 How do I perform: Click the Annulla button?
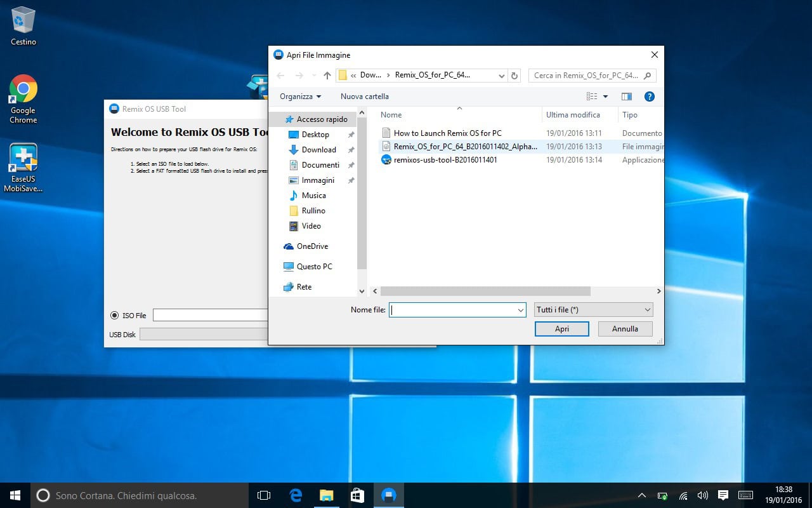pos(625,329)
